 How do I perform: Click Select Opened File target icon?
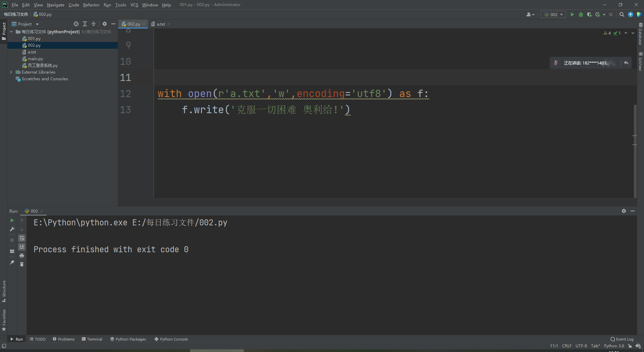[x=76, y=24]
